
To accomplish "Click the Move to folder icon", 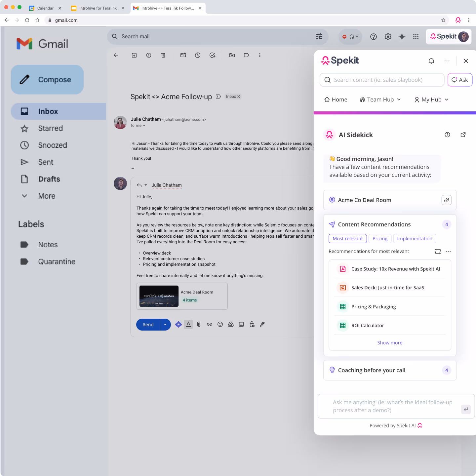I will click(232, 55).
